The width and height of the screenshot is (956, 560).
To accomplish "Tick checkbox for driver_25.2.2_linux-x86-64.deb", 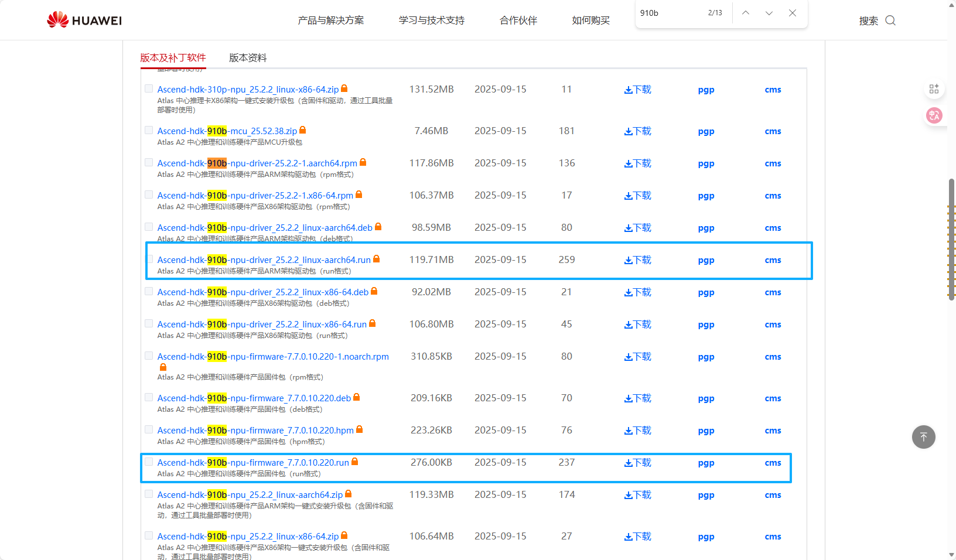I will point(149,291).
